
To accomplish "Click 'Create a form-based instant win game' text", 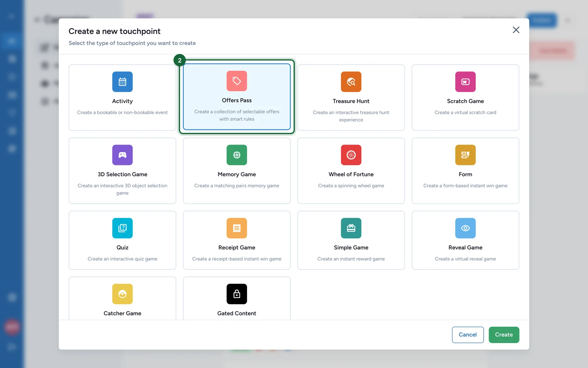I will click(465, 186).
